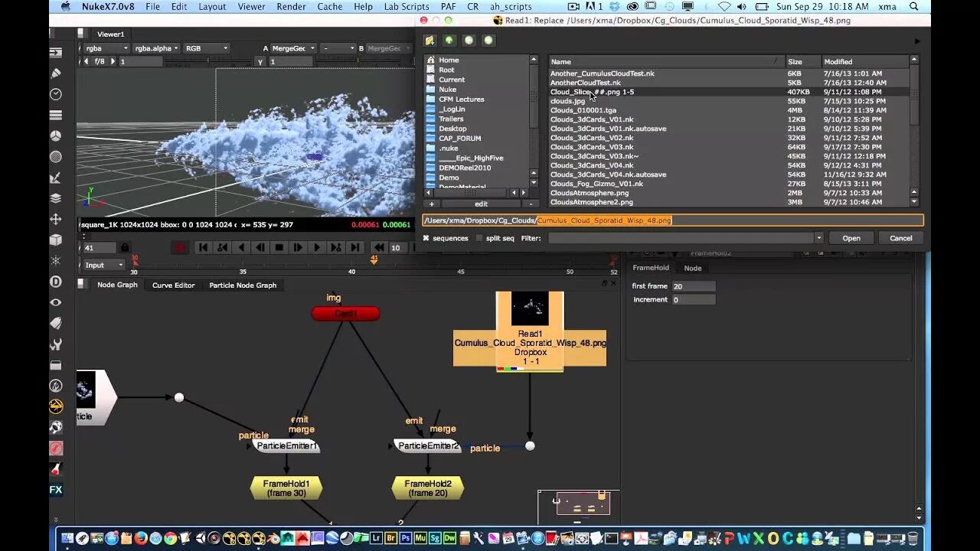Remove a favorite with the minus button
Screen dimensions: 980x551
click(531, 204)
